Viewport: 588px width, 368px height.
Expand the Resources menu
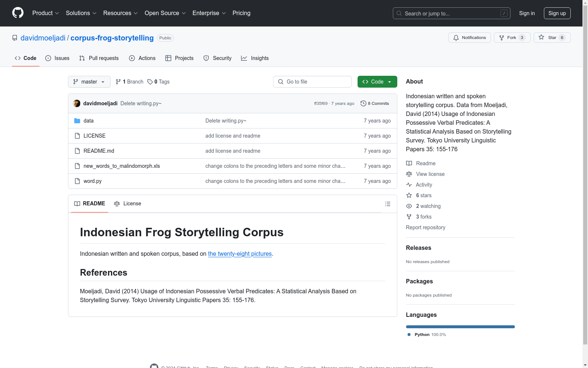121,13
